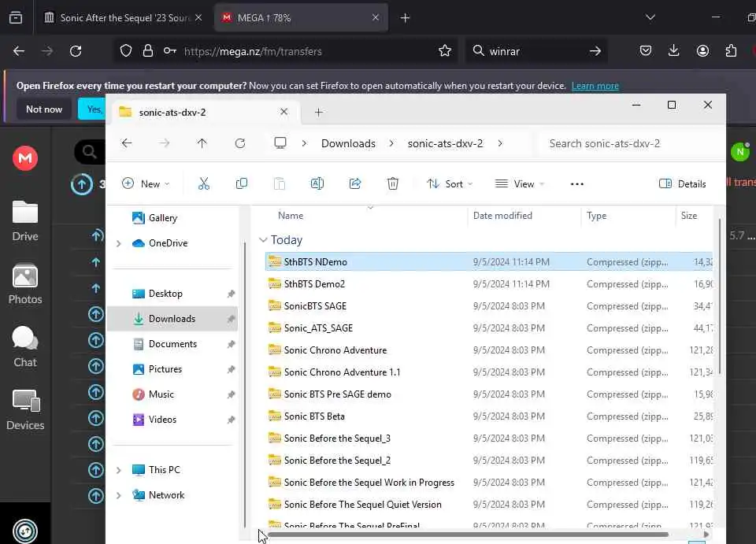Switch to the MEGA browser tab
This screenshot has height=544, width=756.
pyautogui.click(x=301, y=18)
